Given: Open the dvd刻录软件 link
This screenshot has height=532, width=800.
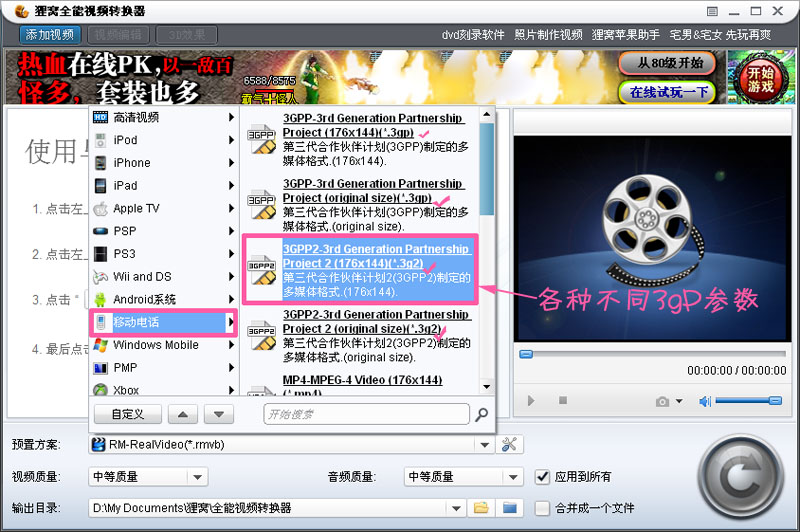Looking at the screenshot, I should click(x=472, y=35).
